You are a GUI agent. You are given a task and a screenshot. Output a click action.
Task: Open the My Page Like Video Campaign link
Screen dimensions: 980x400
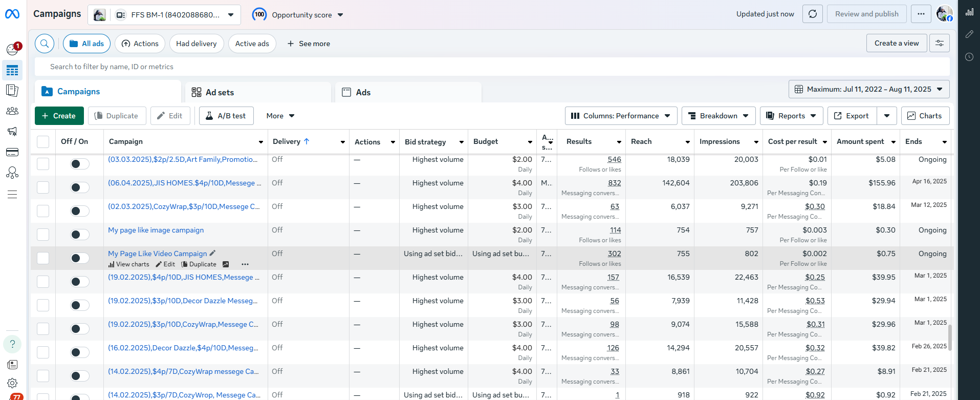tap(157, 254)
